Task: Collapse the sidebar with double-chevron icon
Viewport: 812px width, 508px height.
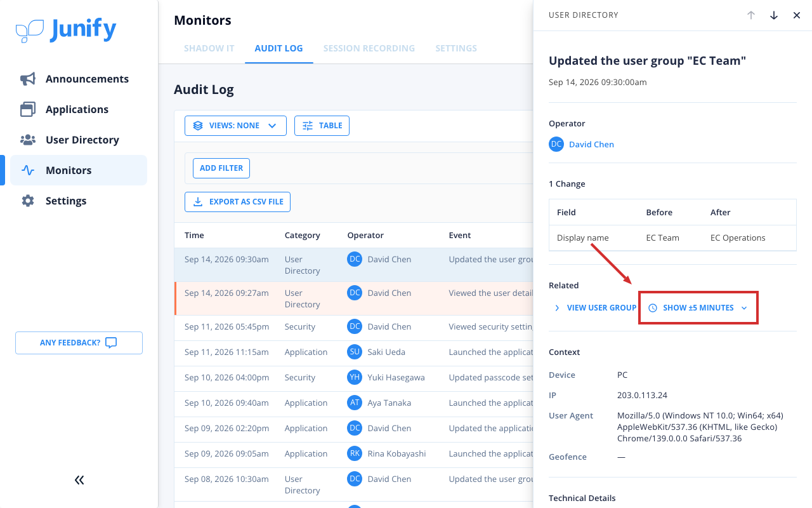Action: [79, 480]
